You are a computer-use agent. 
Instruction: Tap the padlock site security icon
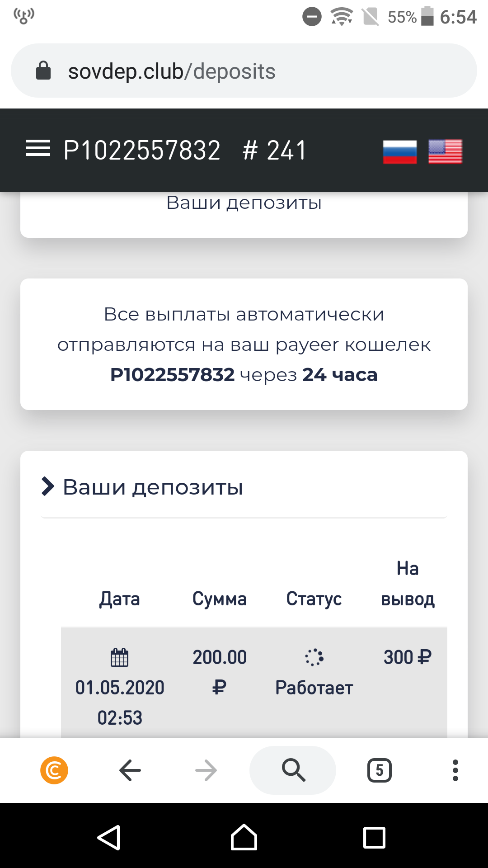coord(43,71)
